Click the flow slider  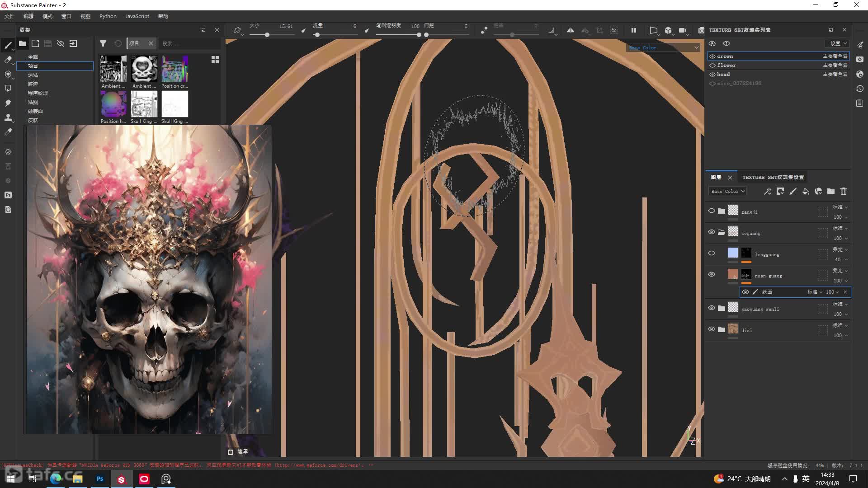pos(335,35)
